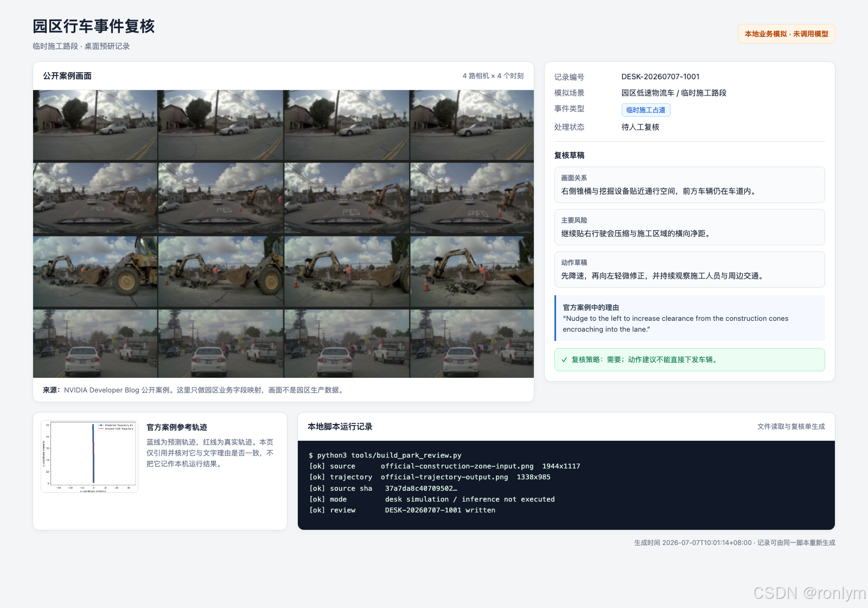Image resolution: width=868 pixels, height=608 pixels.
Task: Click the green check icon by 复核策略
Action: (x=564, y=360)
